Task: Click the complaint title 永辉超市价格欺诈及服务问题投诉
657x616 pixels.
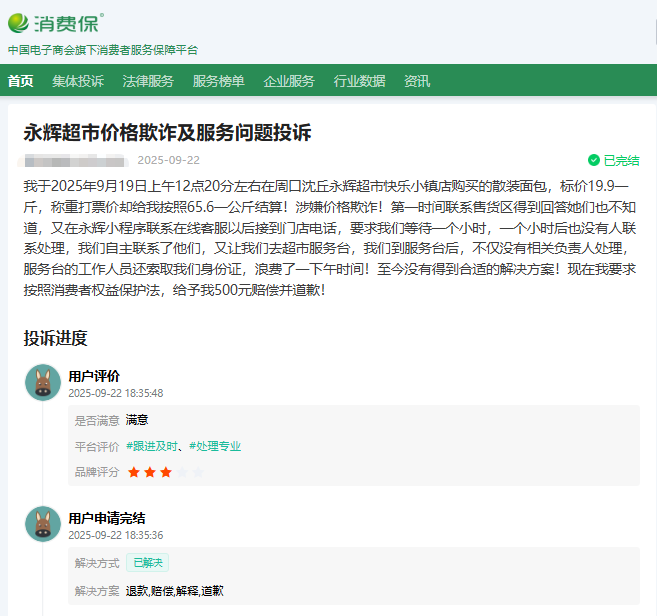Action: (167, 133)
